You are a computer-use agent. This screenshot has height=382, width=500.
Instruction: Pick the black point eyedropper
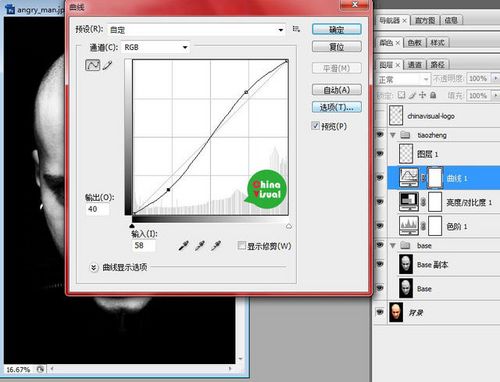coord(183,246)
